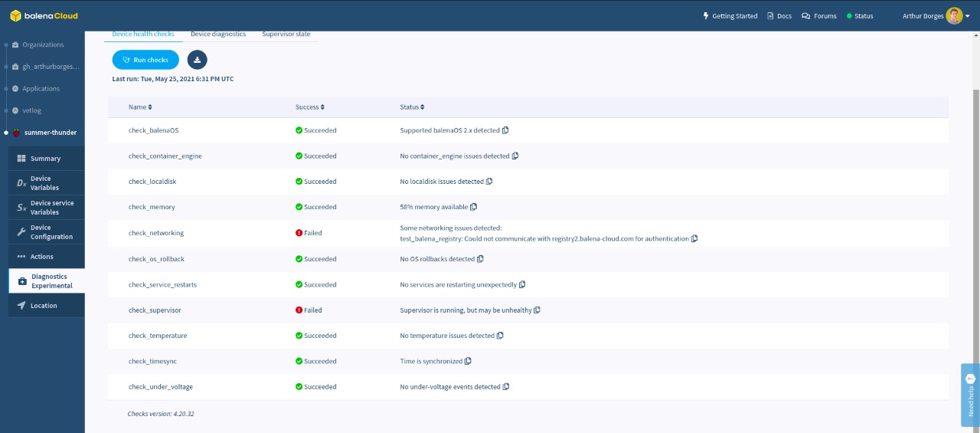Image resolution: width=980 pixels, height=433 pixels.
Task: Copy the check_networking status message
Action: tap(694, 238)
